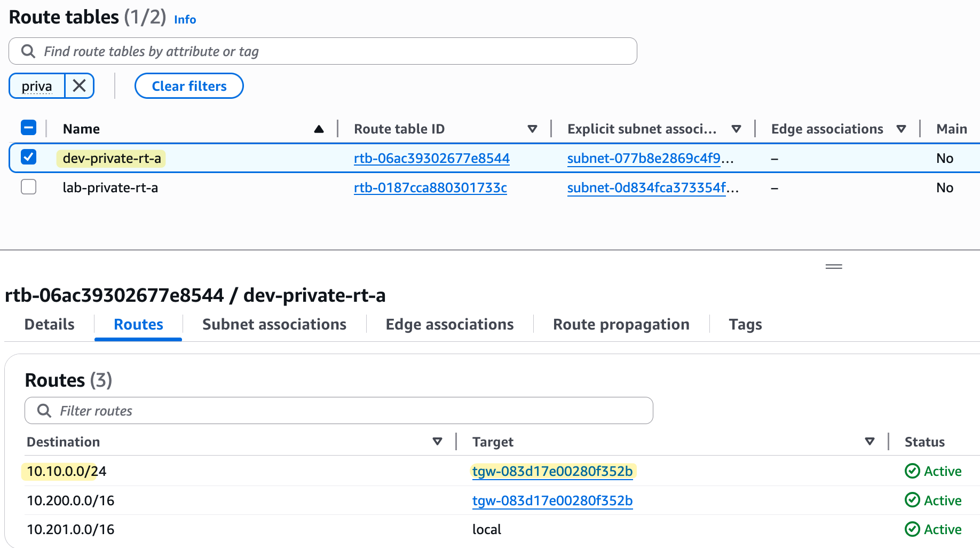Image resolution: width=980 pixels, height=548 pixels.
Task: Switch to the Subnet associations tab
Action: (x=274, y=325)
